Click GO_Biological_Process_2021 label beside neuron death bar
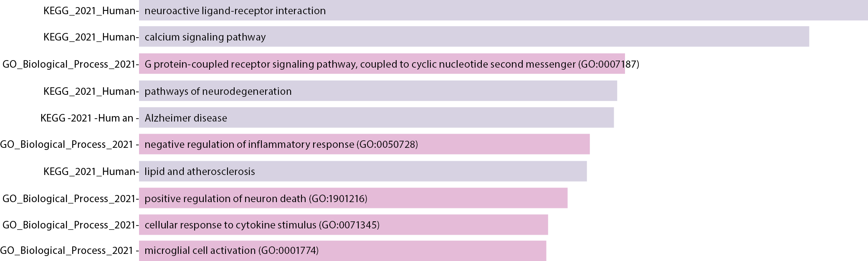The height and width of the screenshot is (261, 868). click(x=69, y=199)
